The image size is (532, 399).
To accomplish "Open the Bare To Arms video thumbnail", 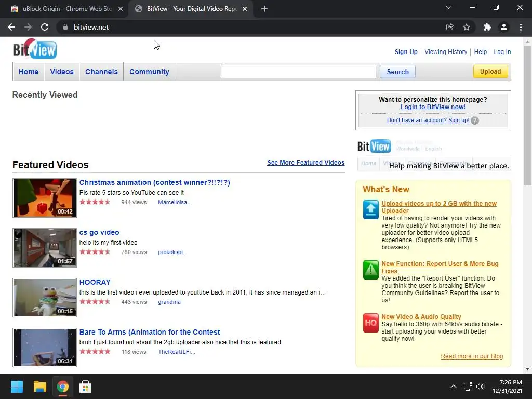I will 45,348.
